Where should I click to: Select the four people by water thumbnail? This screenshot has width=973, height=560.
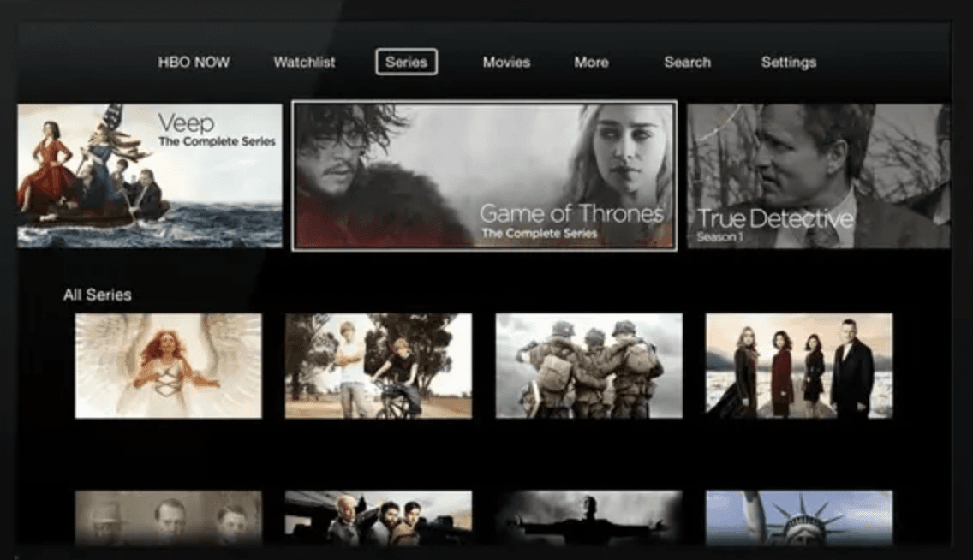tap(799, 366)
